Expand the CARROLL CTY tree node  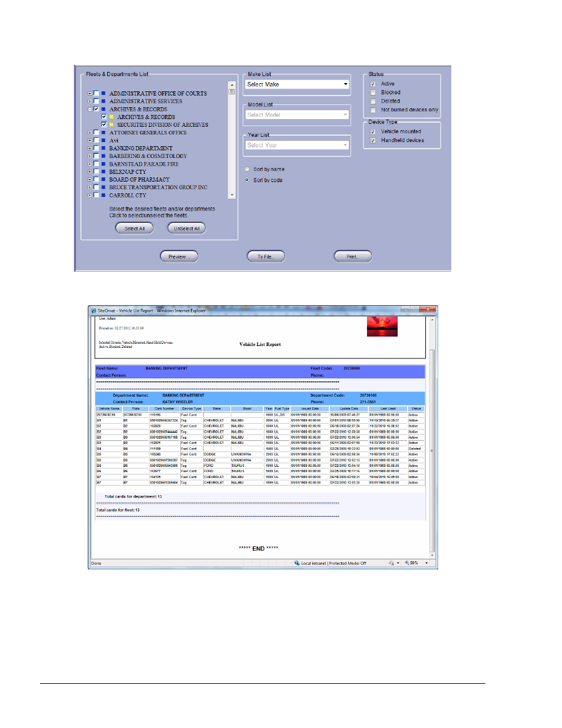pyautogui.click(x=90, y=195)
